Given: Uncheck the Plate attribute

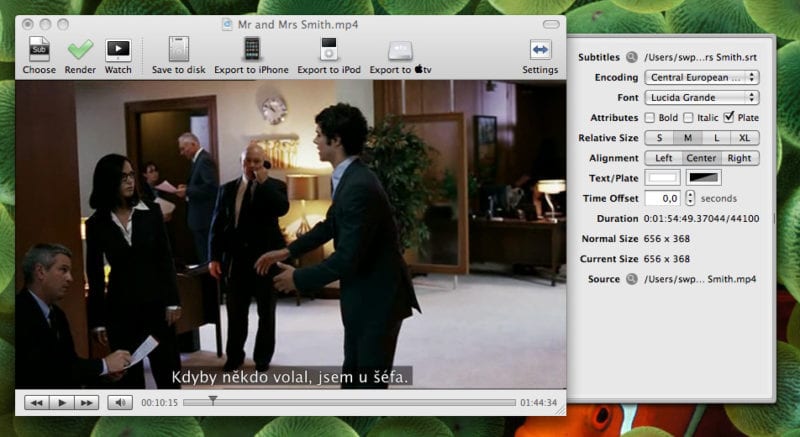Looking at the screenshot, I should coord(729,117).
